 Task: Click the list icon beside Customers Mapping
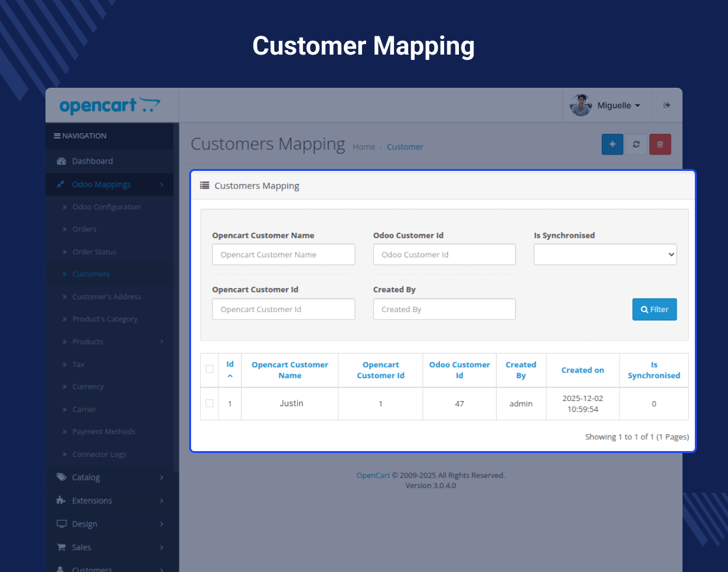click(x=204, y=186)
